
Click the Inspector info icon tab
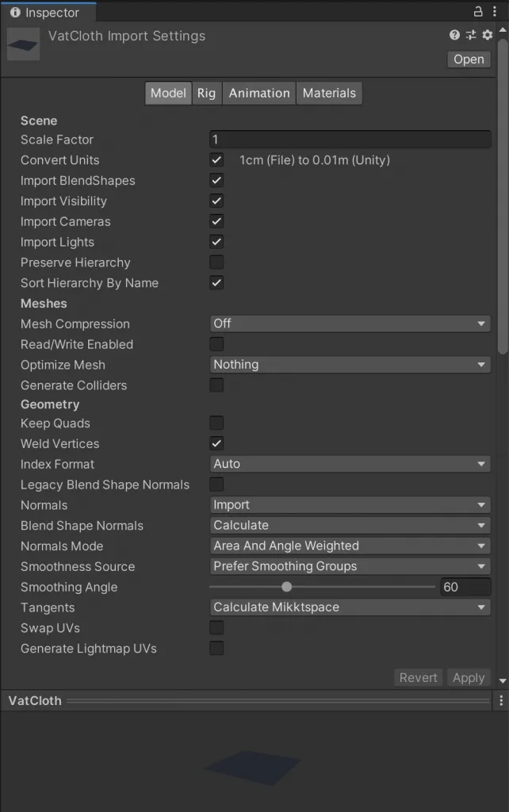point(15,13)
